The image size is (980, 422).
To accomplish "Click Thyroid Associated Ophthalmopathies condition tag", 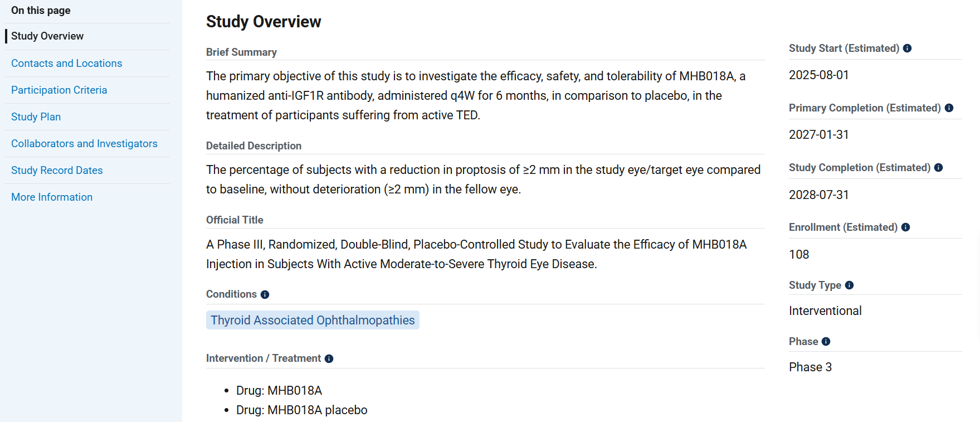I will tap(313, 321).
